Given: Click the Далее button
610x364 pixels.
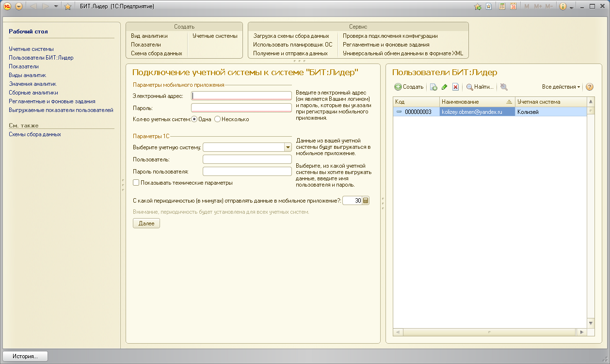Looking at the screenshot, I should 146,223.
